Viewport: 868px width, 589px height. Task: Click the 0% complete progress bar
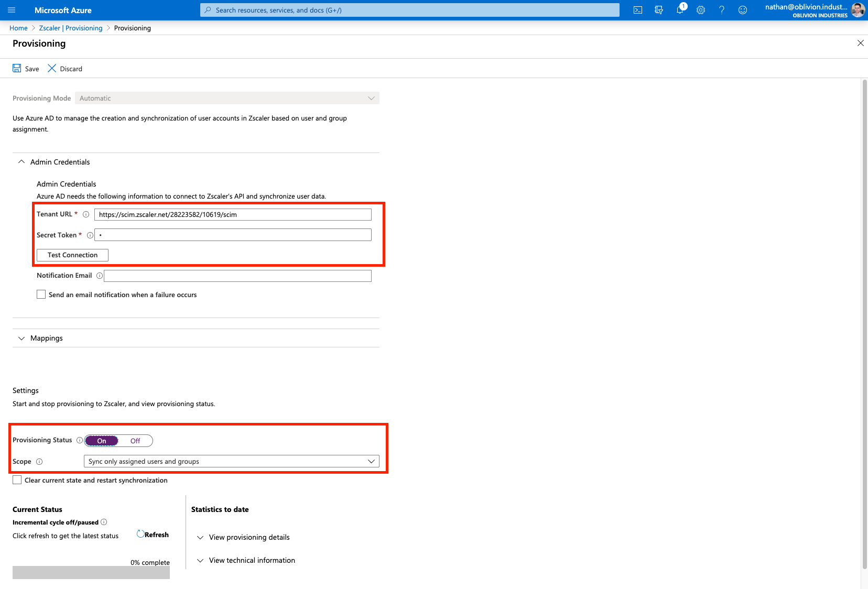91,572
